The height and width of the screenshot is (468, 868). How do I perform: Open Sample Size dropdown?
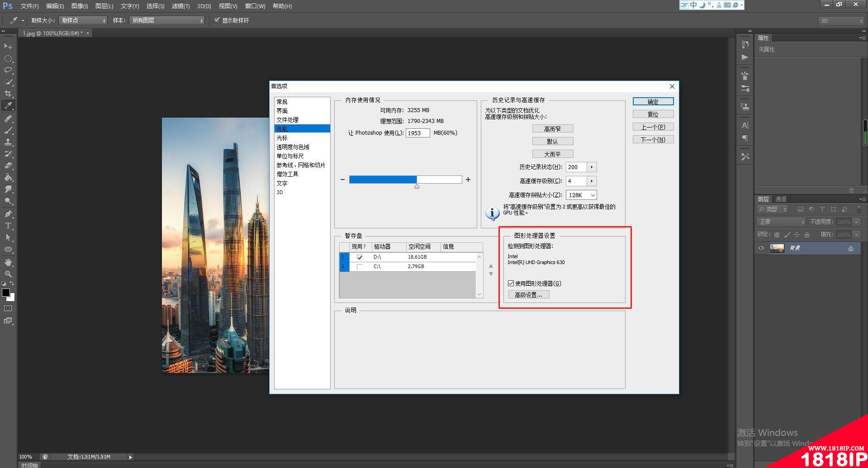tap(83, 20)
